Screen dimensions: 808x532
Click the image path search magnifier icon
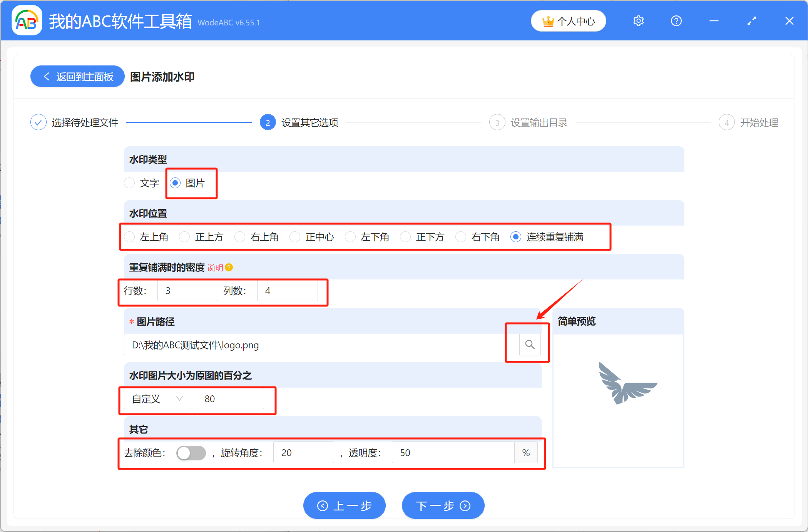click(530, 345)
